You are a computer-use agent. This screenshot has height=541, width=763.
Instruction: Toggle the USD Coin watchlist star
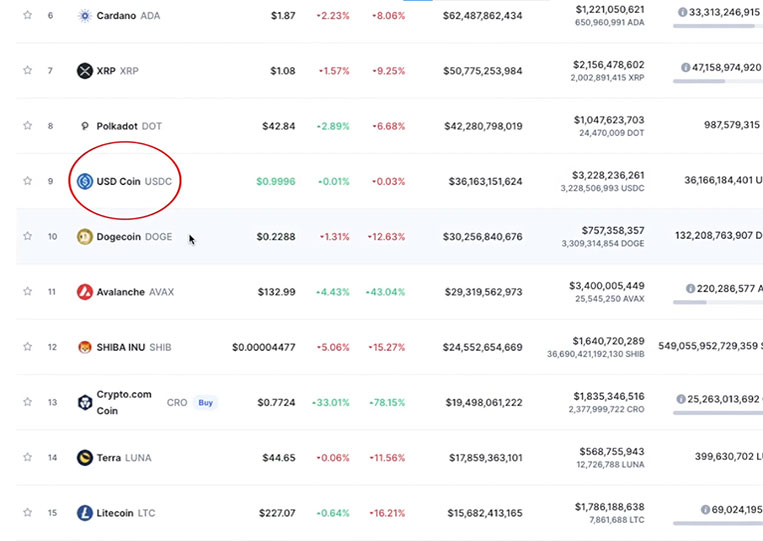(27, 181)
